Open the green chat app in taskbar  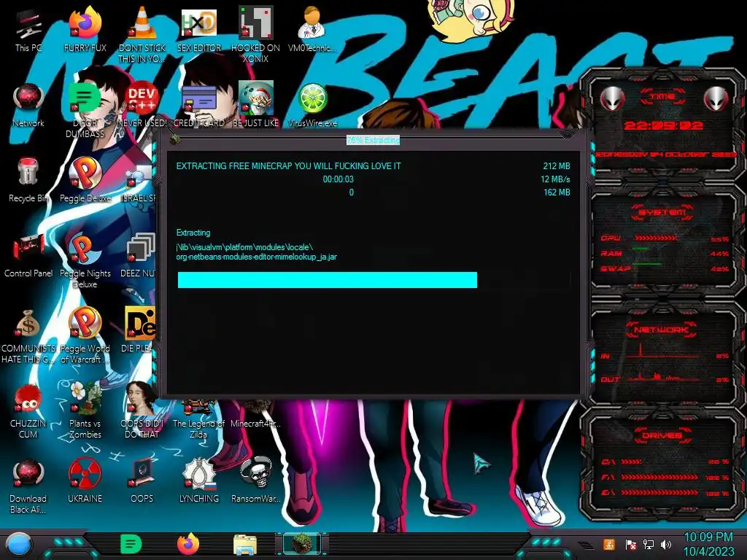[131, 544]
